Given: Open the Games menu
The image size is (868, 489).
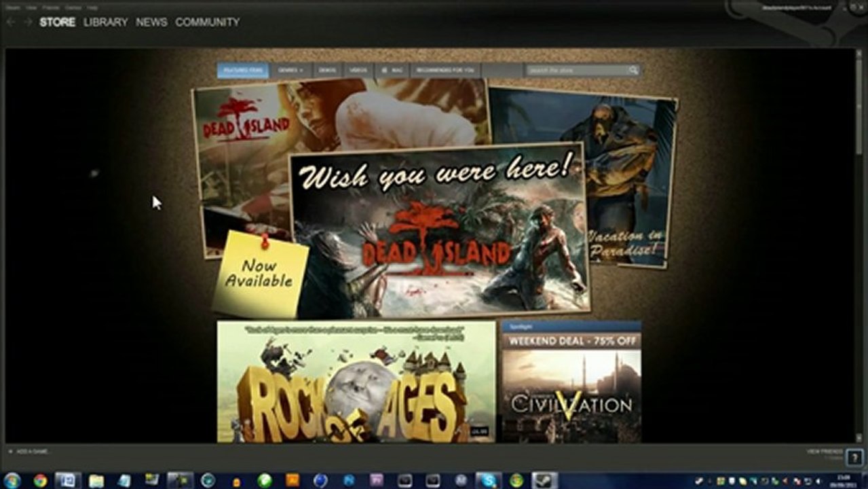Looking at the screenshot, I should click(x=73, y=7).
